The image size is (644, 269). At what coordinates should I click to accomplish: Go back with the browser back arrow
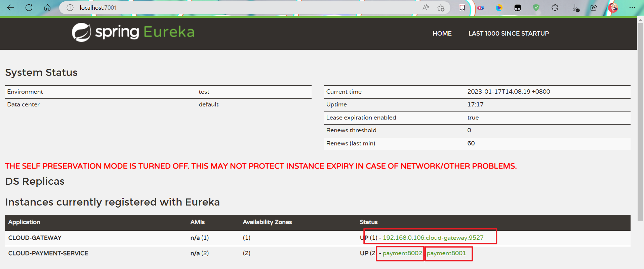(x=10, y=7)
